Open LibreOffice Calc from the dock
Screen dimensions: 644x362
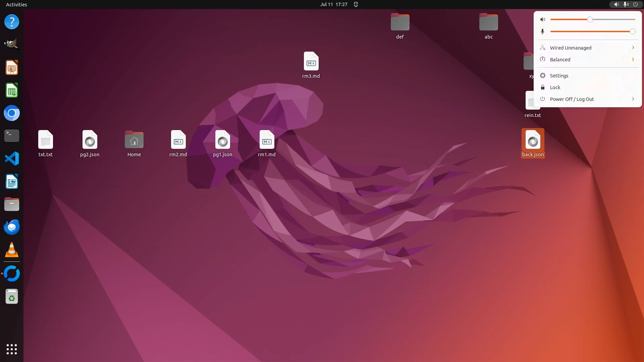tap(11, 90)
